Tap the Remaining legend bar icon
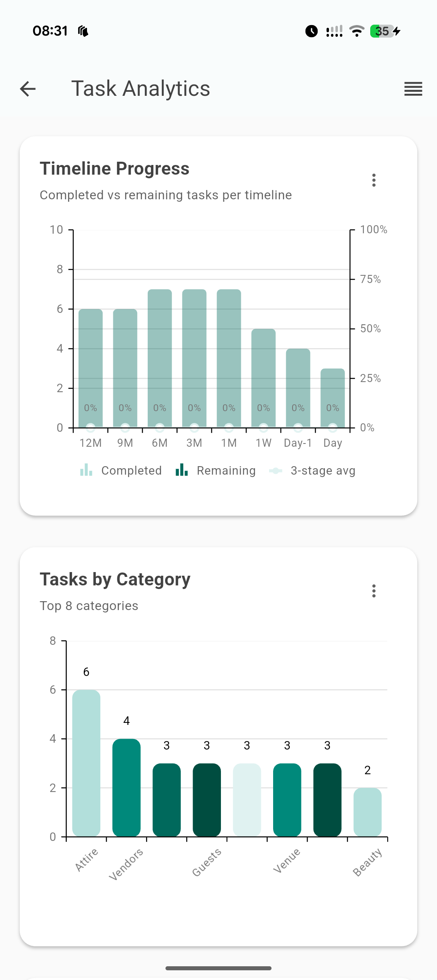The width and height of the screenshot is (437, 980). pyautogui.click(x=182, y=470)
